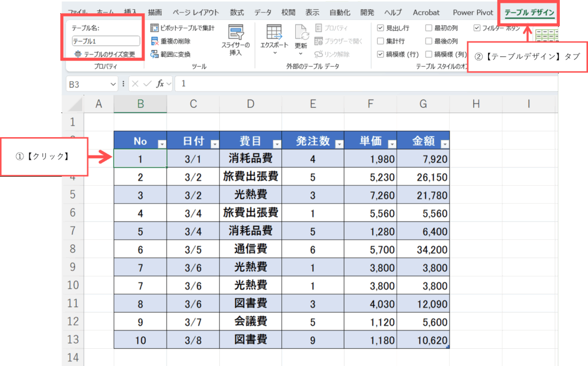
Task: Click the cell containing 通信費
Action: pyautogui.click(x=250, y=249)
